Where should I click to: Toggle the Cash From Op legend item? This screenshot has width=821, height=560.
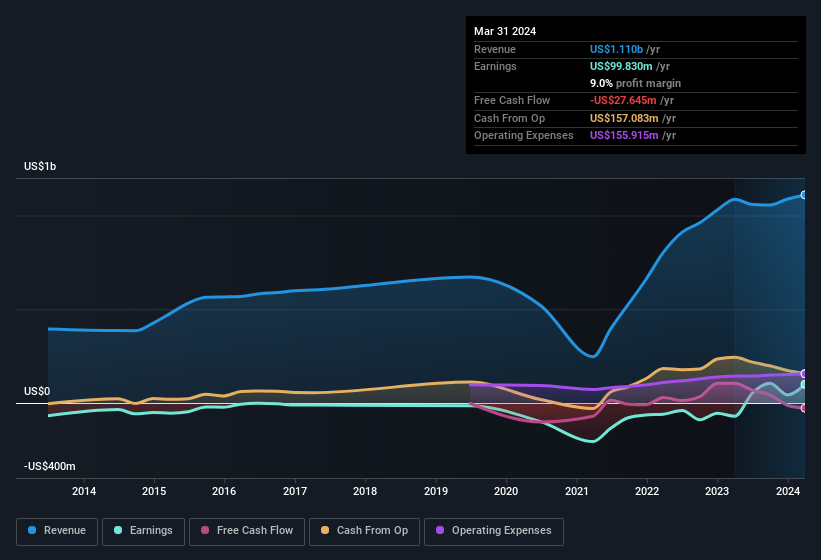366,531
